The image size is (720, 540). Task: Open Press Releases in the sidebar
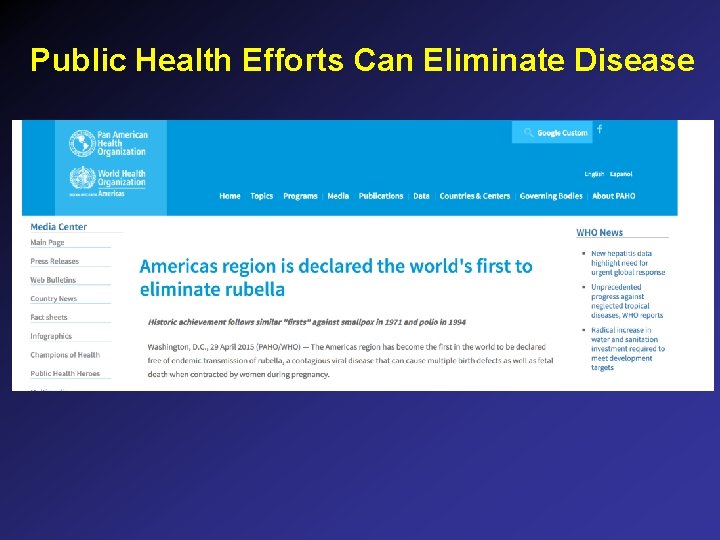tap(55, 261)
